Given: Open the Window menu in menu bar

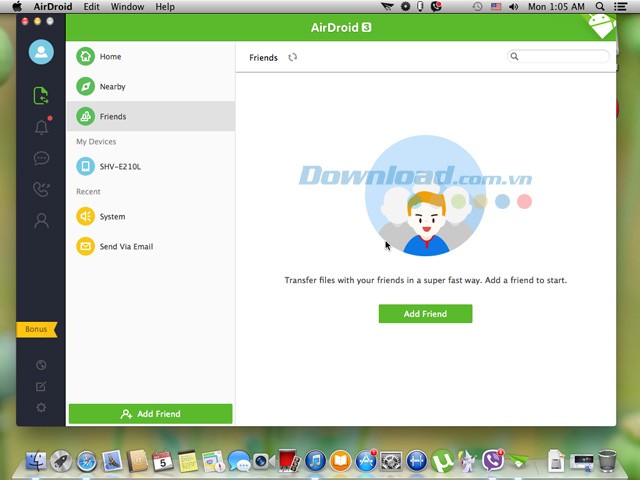Looking at the screenshot, I should (127, 7).
